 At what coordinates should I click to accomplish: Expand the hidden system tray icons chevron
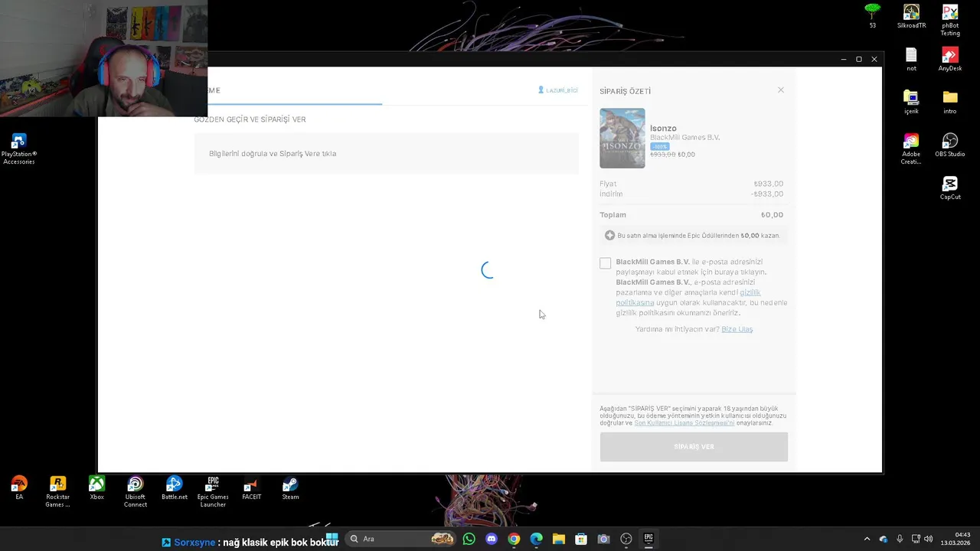click(867, 539)
